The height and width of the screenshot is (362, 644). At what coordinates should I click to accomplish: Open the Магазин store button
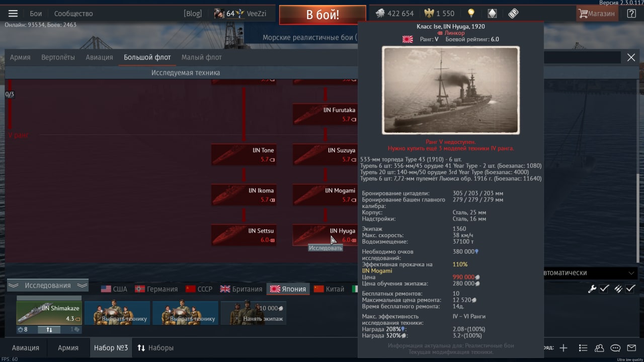597,14
